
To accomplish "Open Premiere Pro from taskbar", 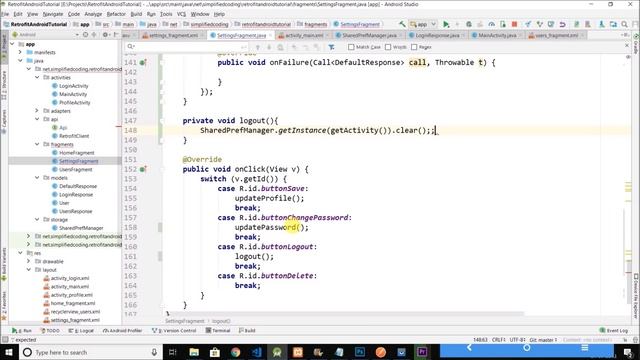I will tap(422, 352).
